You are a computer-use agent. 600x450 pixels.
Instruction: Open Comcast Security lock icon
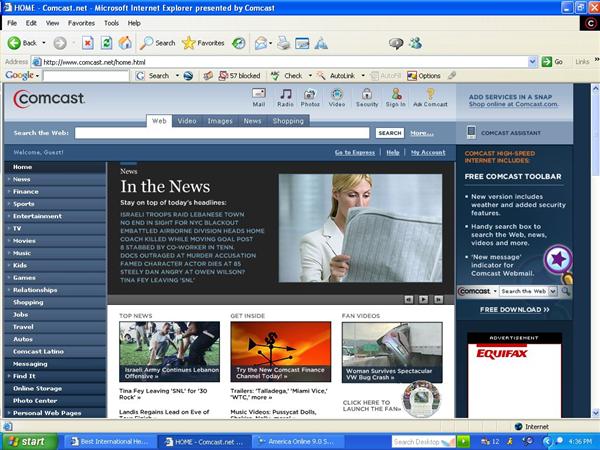367,98
